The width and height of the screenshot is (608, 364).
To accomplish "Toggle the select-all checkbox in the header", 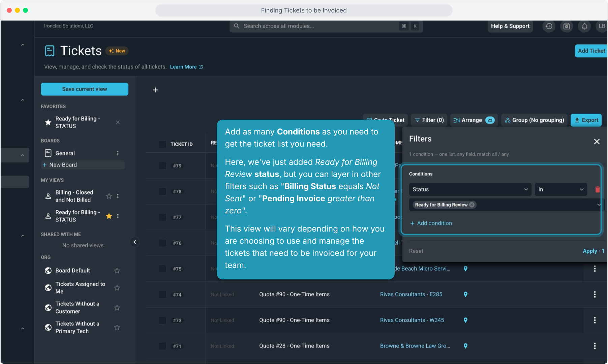I will coord(162,144).
